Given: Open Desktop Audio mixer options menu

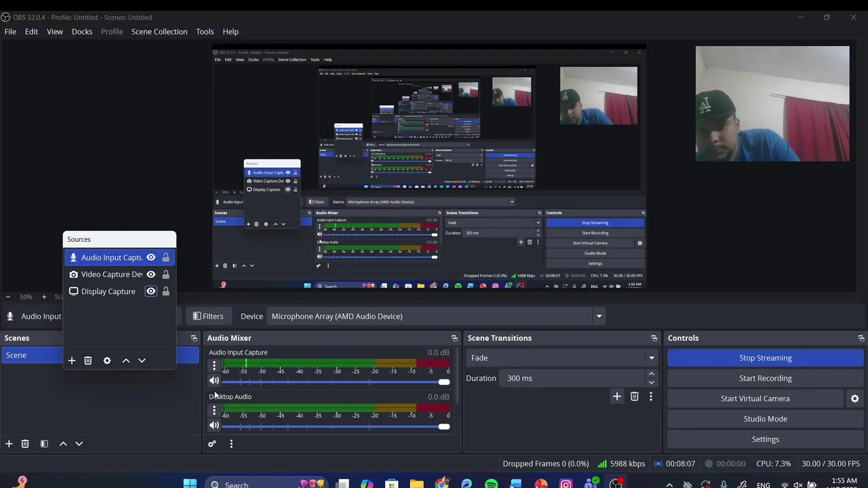Looking at the screenshot, I should pos(214,410).
